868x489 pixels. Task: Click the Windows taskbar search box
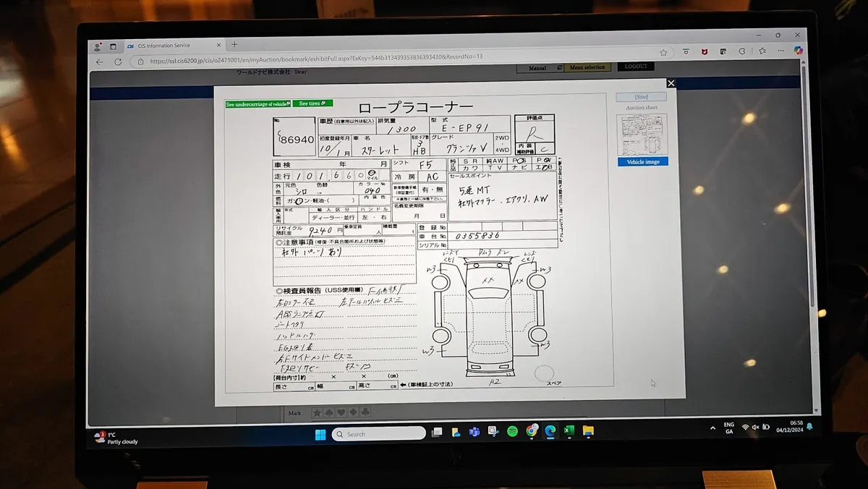(x=378, y=434)
